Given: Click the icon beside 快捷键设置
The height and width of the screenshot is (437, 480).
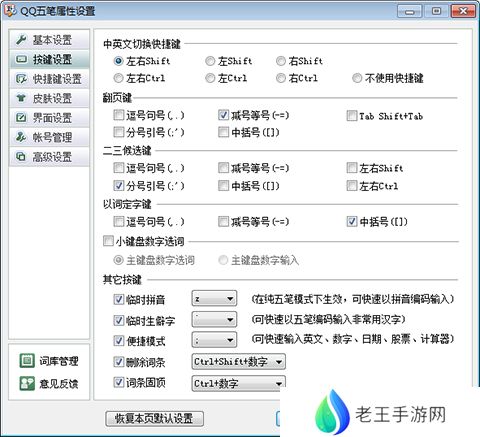Looking at the screenshot, I should 21,79.
